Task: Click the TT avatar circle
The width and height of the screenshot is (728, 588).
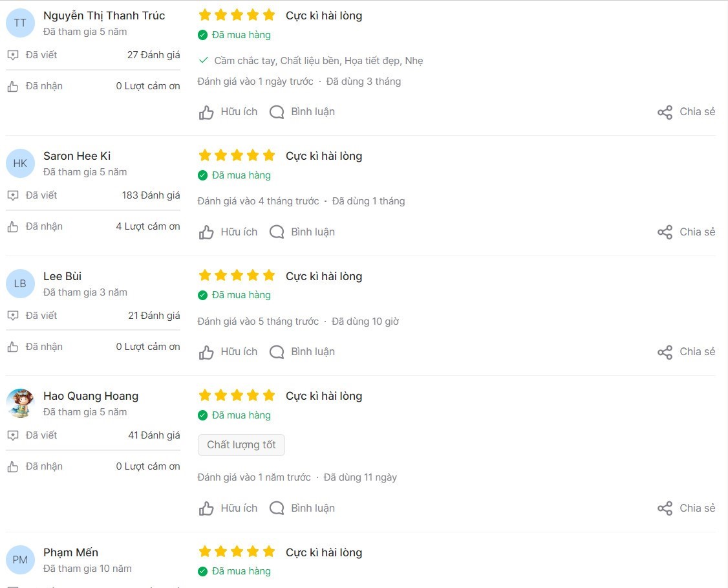Action: (20, 23)
